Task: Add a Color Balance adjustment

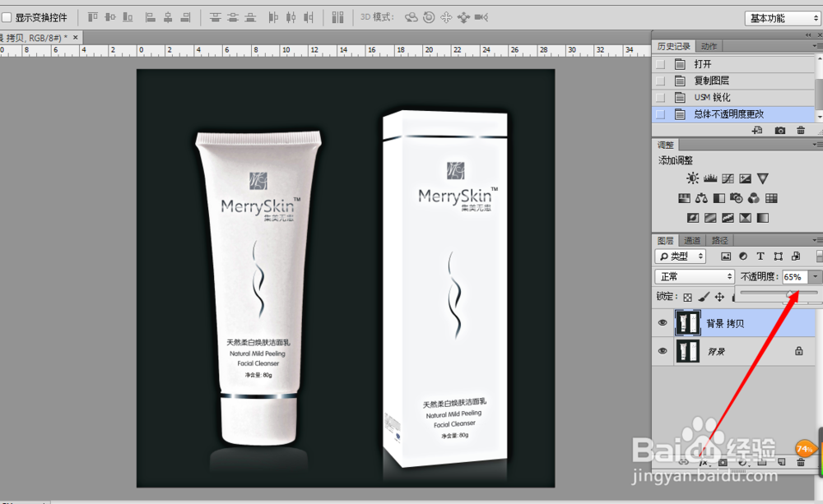Action: pos(701,198)
